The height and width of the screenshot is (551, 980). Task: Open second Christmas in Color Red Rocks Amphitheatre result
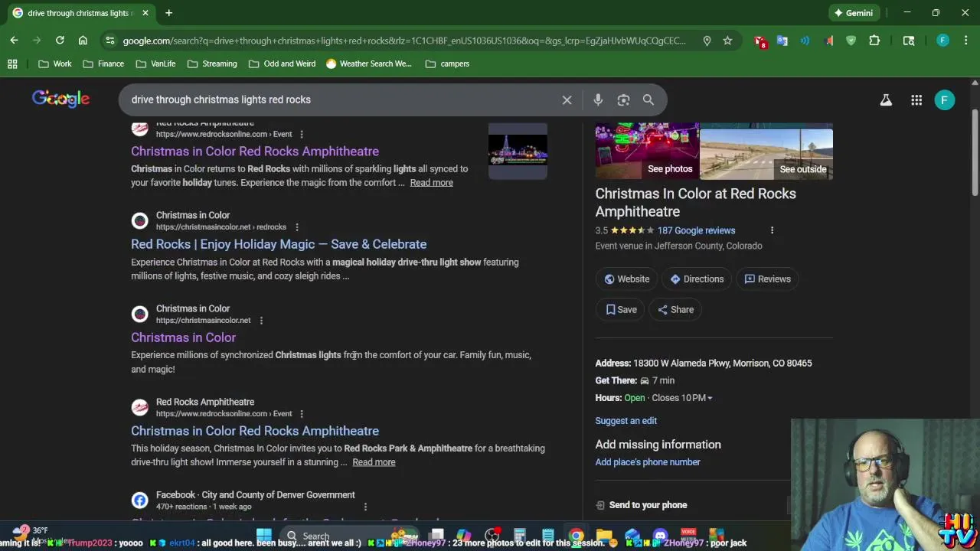tap(255, 431)
